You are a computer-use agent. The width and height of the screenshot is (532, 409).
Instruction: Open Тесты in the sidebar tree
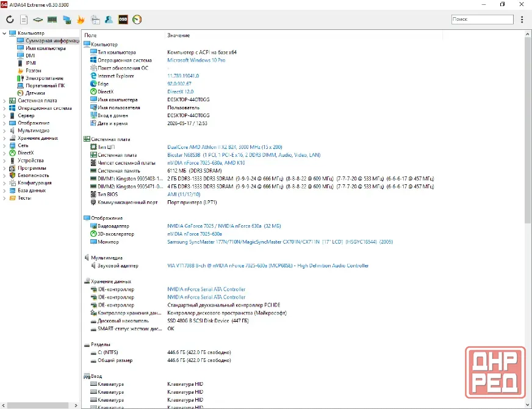24,198
